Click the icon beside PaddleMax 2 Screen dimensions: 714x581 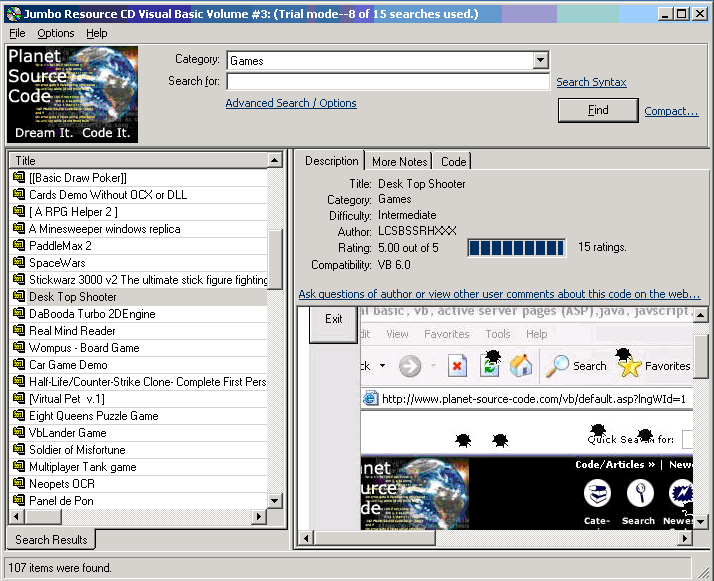point(19,245)
